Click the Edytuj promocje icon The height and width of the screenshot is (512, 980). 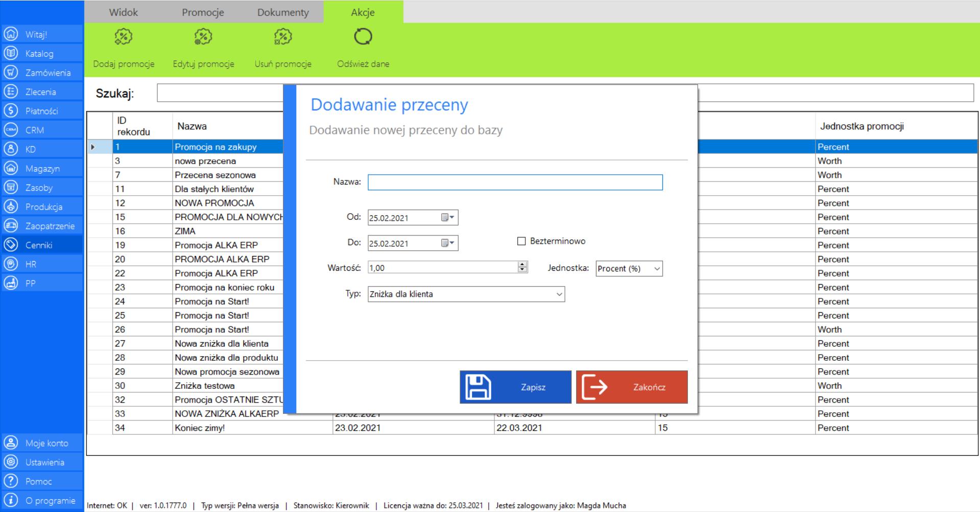click(203, 37)
